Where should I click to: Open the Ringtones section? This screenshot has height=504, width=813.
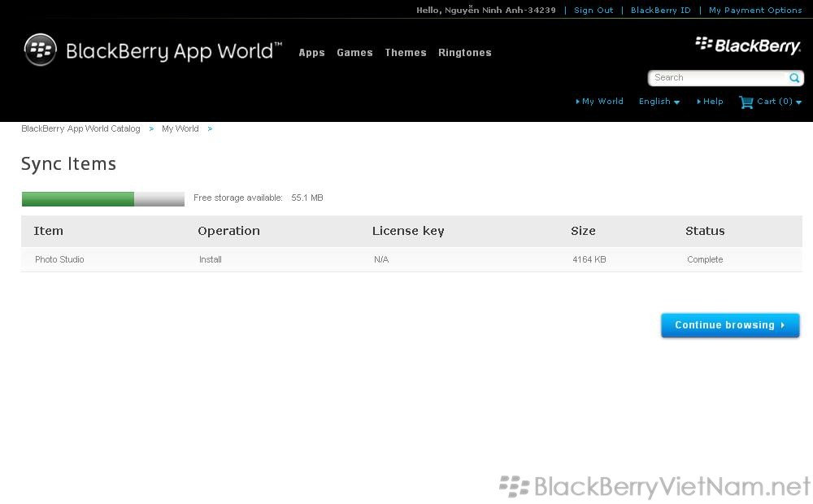click(464, 52)
